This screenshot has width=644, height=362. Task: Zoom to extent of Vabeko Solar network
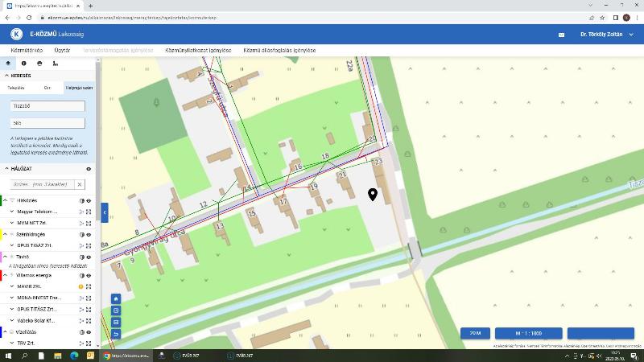[89, 321]
